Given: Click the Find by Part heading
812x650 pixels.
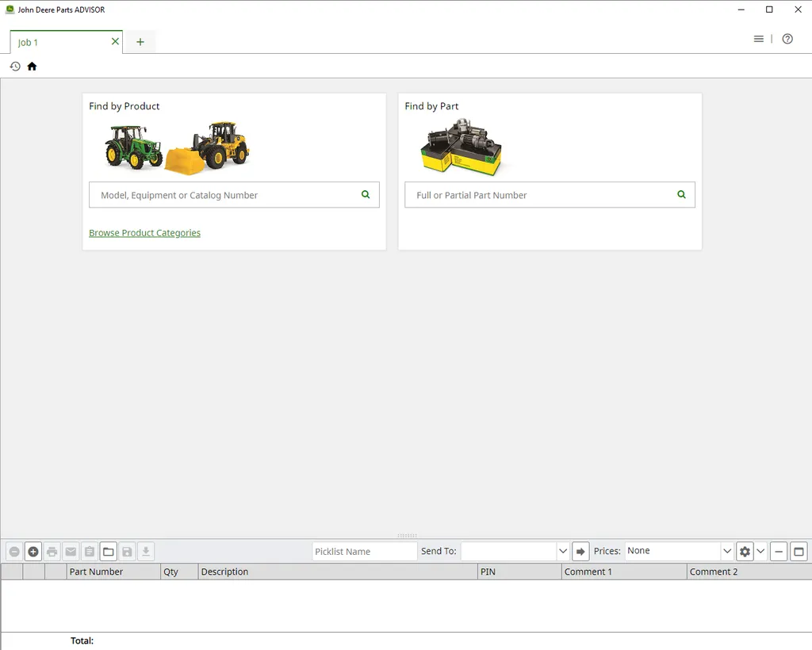Looking at the screenshot, I should click(x=431, y=106).
